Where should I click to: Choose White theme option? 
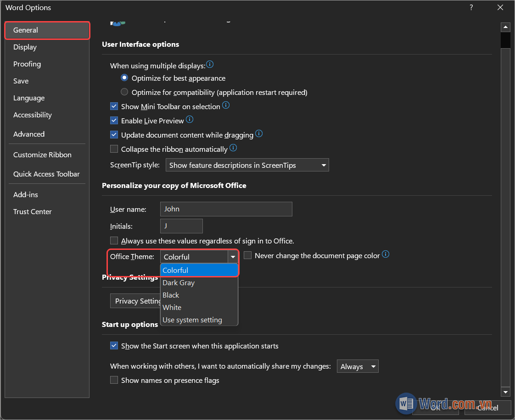[199, 308]
